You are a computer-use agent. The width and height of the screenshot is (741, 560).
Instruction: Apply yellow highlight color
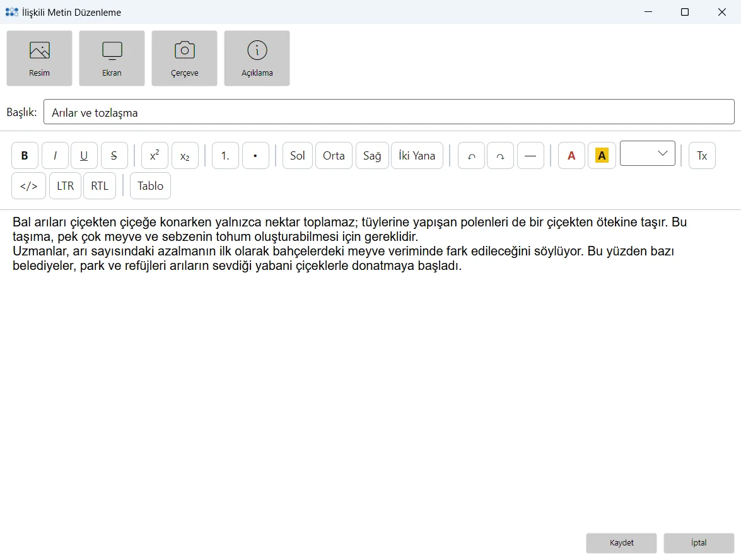(x=602, y=156)
